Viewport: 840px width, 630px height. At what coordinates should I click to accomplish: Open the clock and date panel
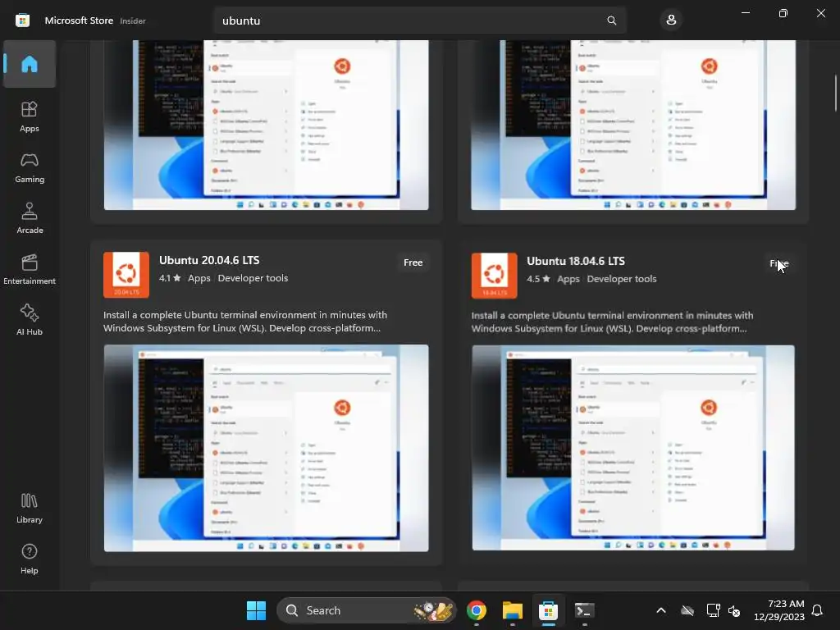779,610
